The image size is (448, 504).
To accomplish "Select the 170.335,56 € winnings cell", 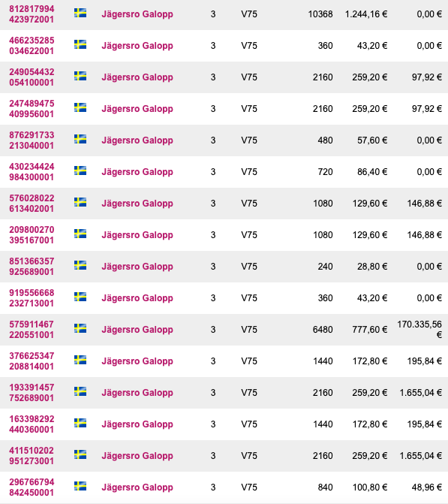I will coord(419,330).
